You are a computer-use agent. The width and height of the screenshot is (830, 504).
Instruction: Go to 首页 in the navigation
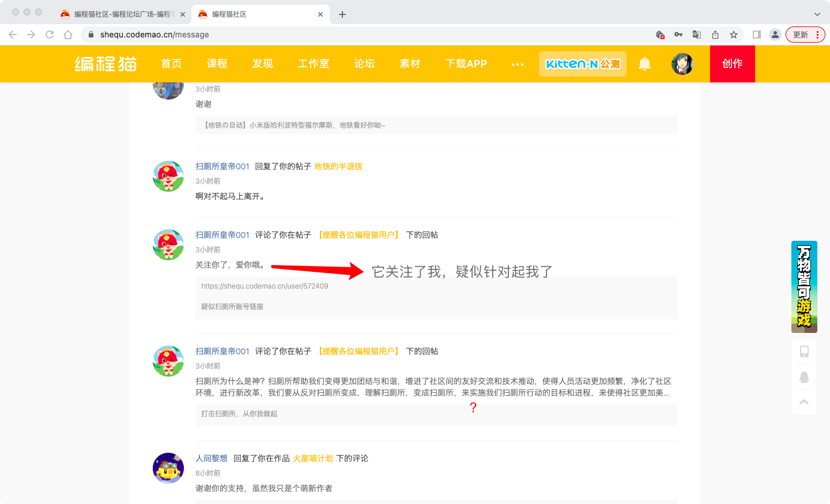pyautogui.click(x=171, y=63)
